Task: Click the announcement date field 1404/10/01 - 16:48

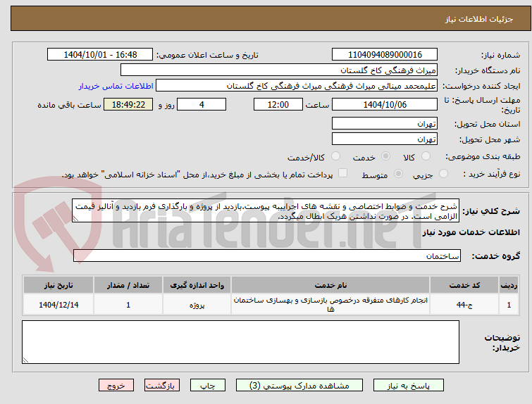Action: tap(100, 55)
